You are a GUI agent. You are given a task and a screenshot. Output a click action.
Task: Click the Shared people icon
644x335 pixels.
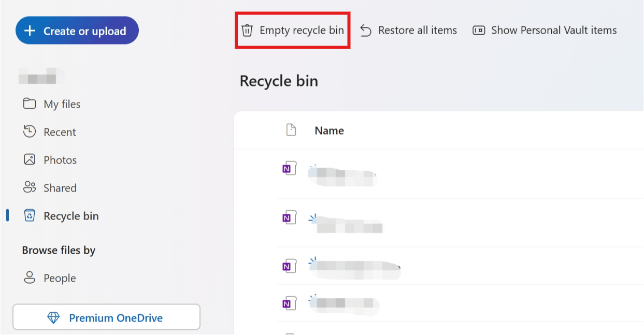click(x=30, y=187)
